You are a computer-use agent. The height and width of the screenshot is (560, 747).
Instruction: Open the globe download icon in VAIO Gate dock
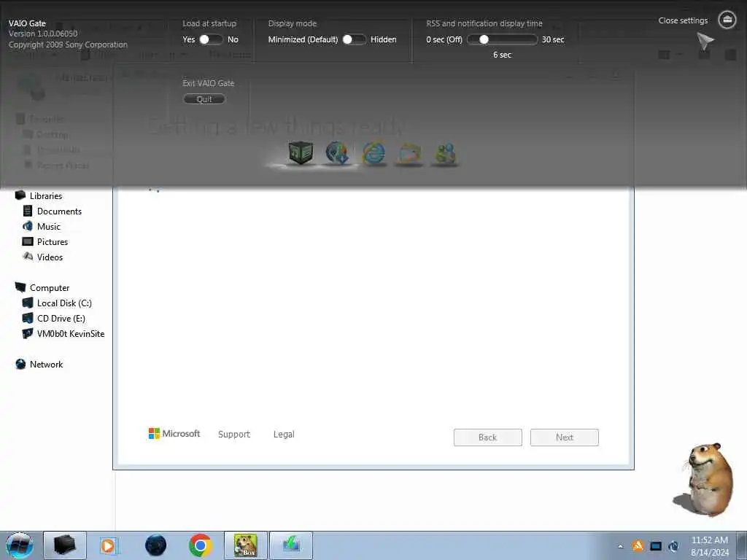point(337,153)
